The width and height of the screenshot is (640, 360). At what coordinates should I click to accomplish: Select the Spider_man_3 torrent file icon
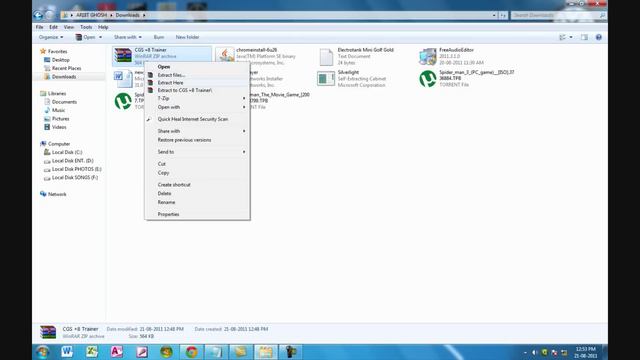coord(428,79)
